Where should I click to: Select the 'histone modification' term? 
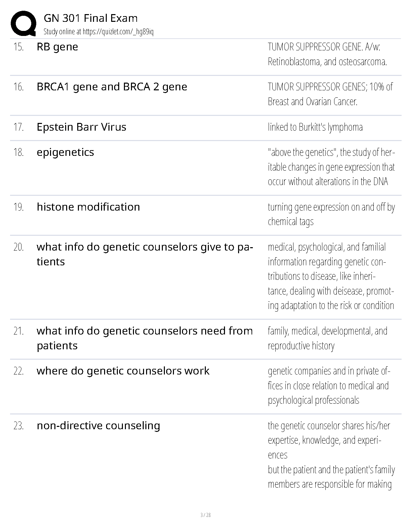pos(88,207)
